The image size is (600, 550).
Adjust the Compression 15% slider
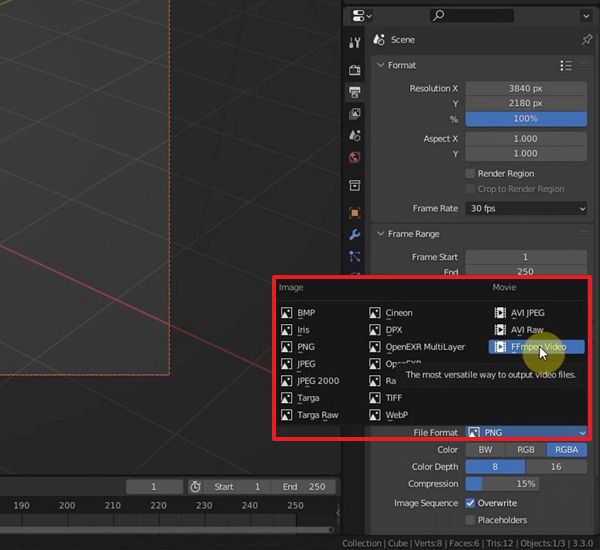point(502,484)
